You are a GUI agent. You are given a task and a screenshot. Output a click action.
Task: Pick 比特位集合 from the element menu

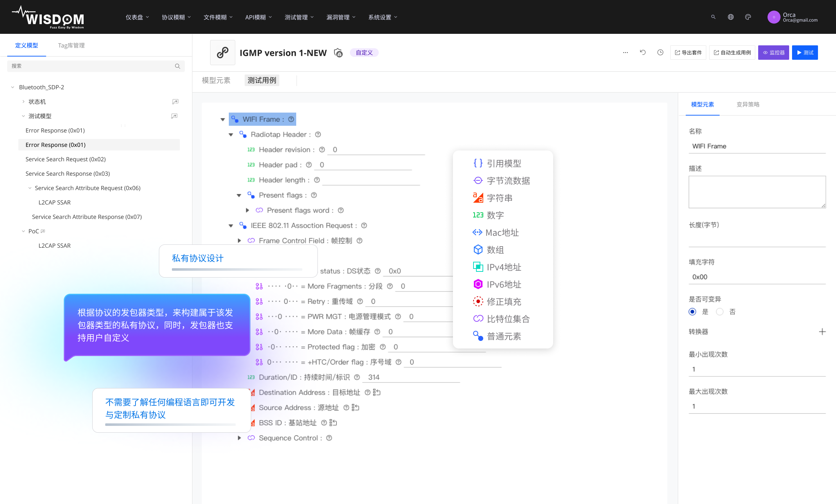(508, 319)
